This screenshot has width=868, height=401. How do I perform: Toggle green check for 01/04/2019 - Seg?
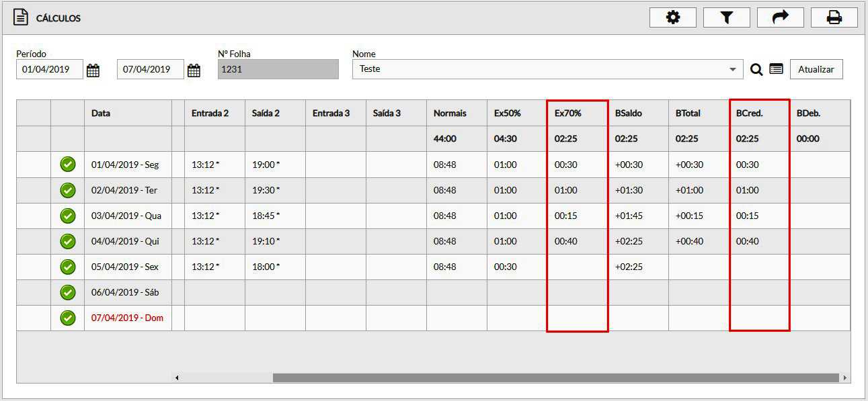[67, 165]
